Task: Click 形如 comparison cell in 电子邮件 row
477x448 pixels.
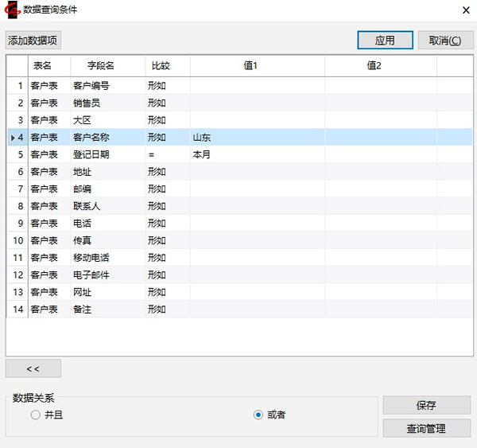Action: point(167,275)
